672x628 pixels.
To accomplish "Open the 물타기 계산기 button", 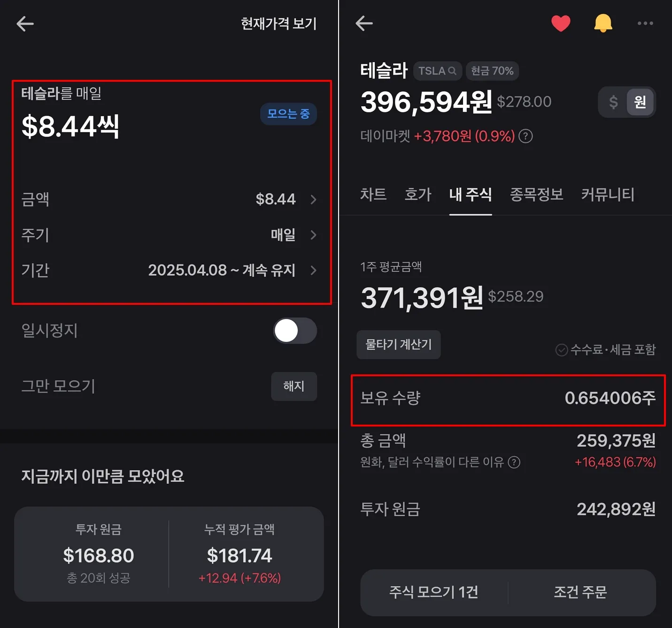I will 399,345.
